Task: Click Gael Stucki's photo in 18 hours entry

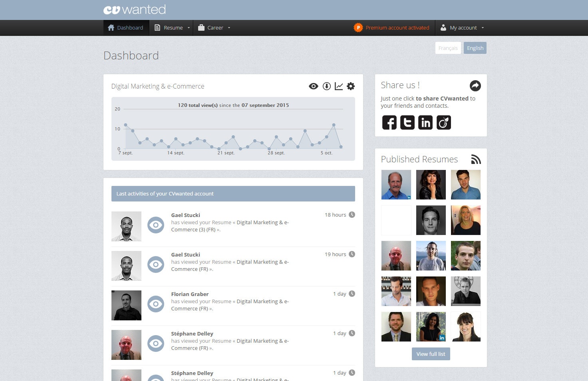Action: click(126, 226)
